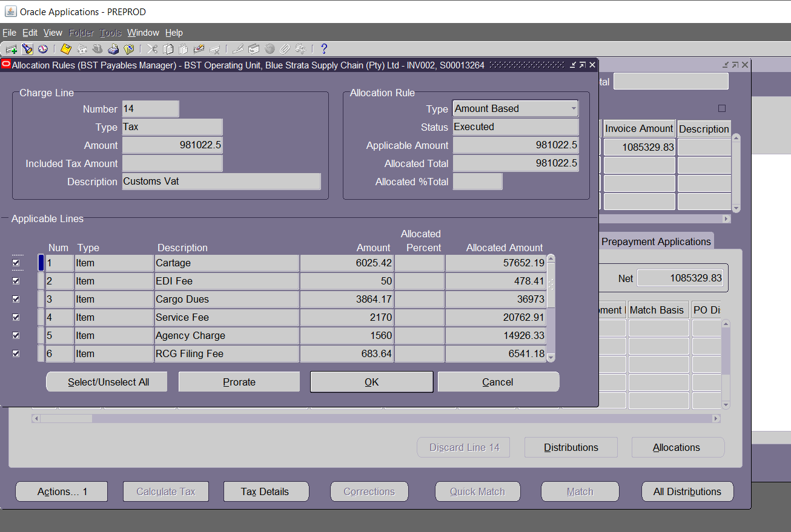The image size is (791, 532).
Task: Open the File menu
Action: [9, 33]
